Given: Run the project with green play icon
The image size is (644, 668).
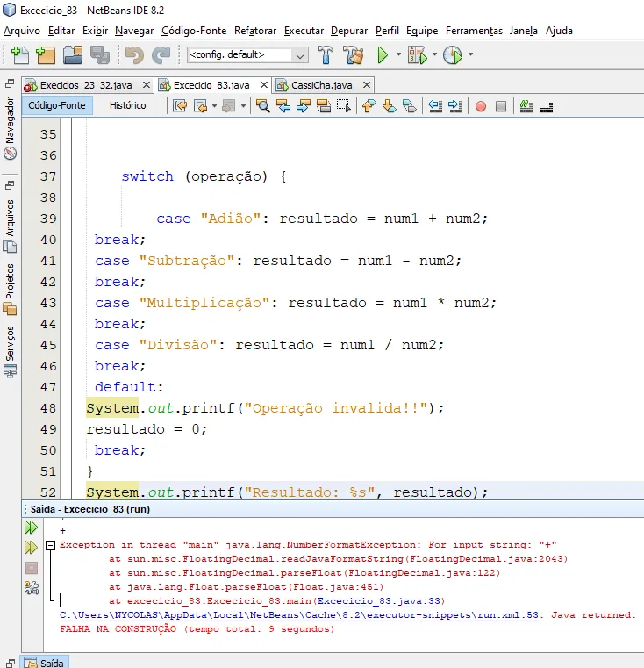Looking at the screenshot, I should (383, 54).
